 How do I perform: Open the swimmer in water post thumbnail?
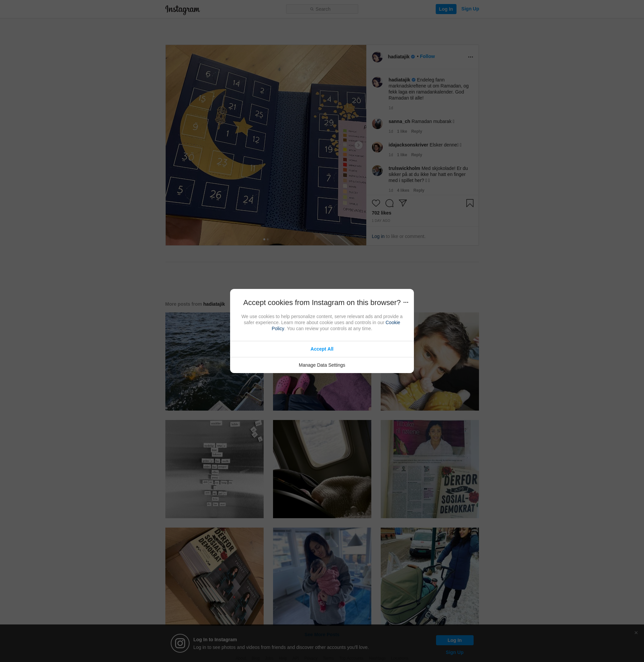click(214, 362)
